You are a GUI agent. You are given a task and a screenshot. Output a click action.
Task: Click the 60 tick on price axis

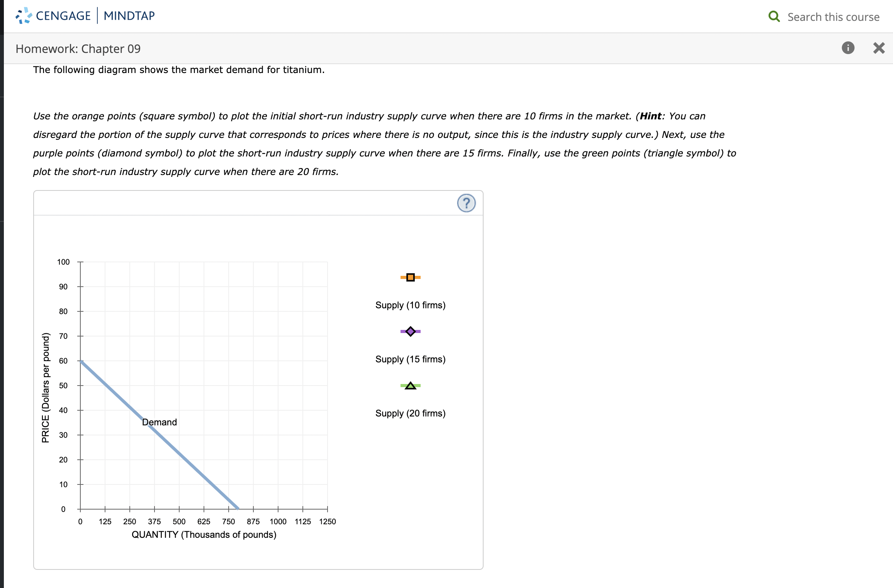click(63, 361)
